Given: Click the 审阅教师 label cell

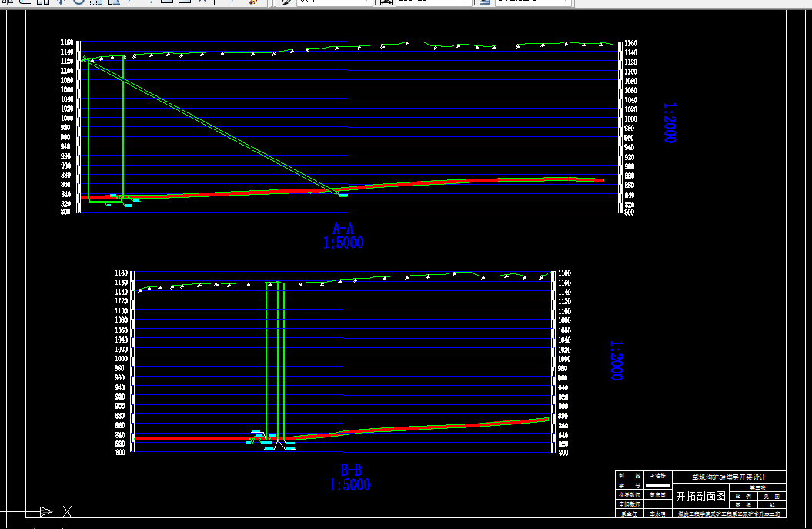Looking at the screenshot, I should (x=629, y=504).
